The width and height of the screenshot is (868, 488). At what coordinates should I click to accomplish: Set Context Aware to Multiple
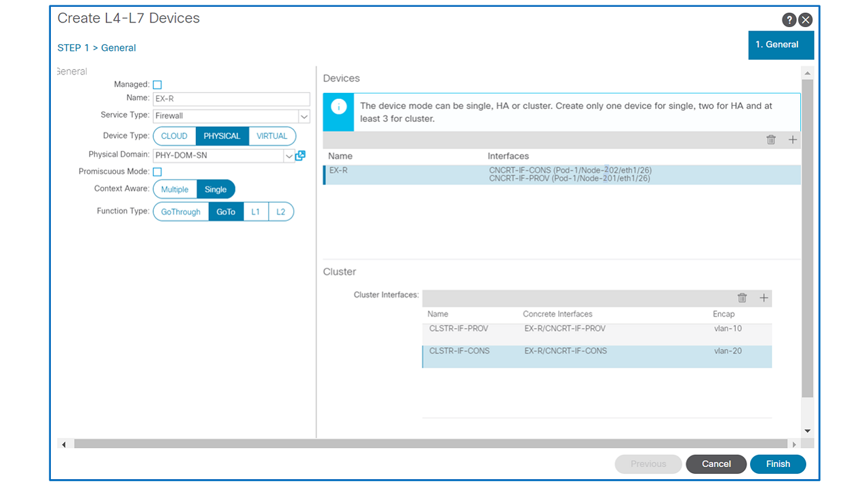click(175, 190)
